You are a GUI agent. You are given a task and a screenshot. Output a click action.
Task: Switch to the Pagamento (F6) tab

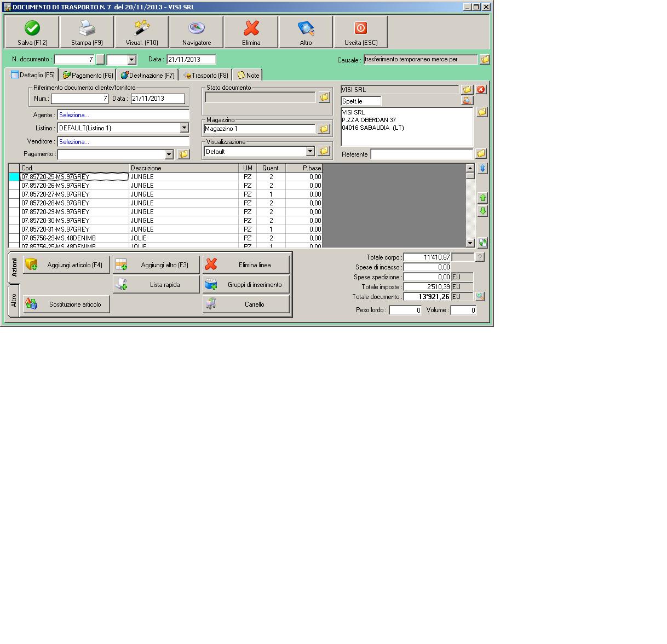[87, 76]
